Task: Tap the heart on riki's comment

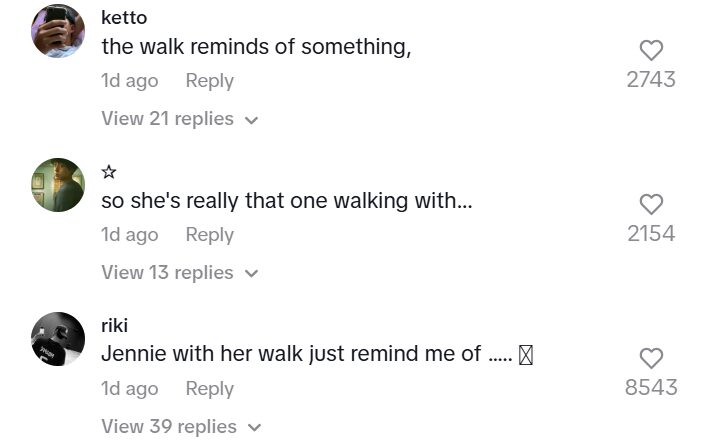Action: pos(651,359)
